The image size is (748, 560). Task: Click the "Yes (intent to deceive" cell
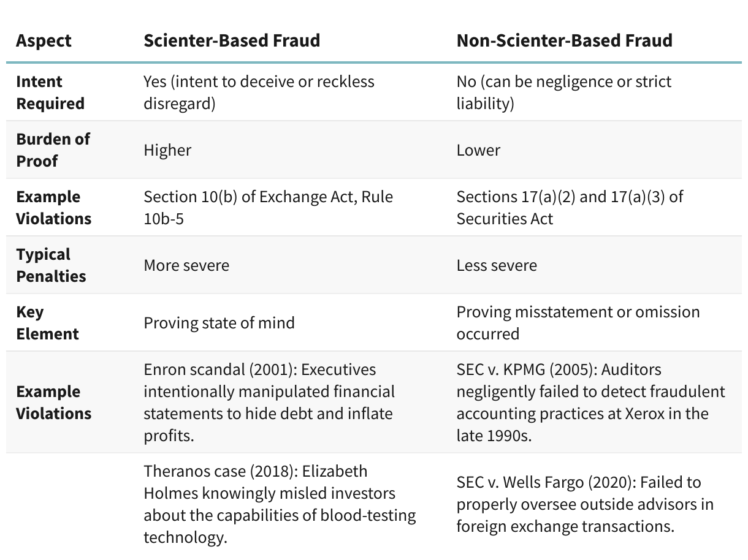click(259, 93)
